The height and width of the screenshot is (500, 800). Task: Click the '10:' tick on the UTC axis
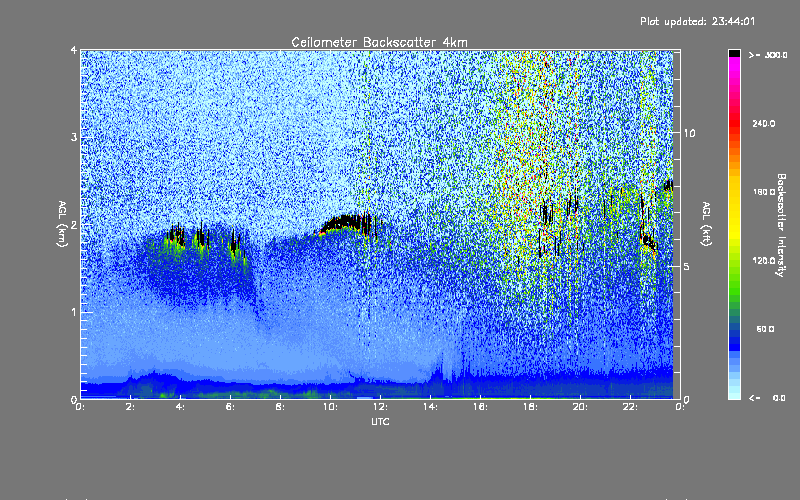(x=330, y=407)
